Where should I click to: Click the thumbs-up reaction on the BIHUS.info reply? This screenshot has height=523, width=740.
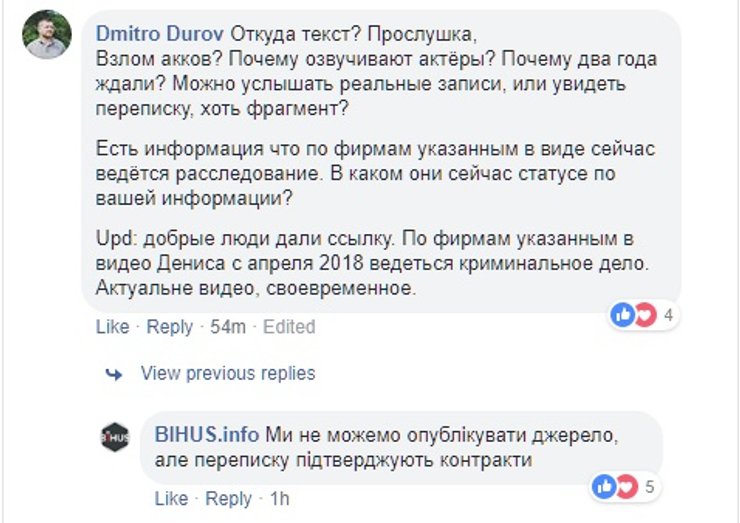(x=603, y=487)
